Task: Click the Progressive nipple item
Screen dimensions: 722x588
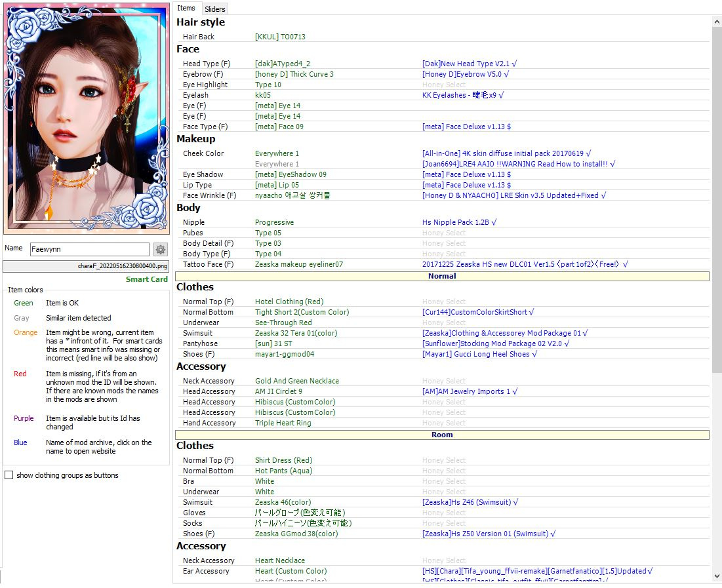Action: [274, 222]
